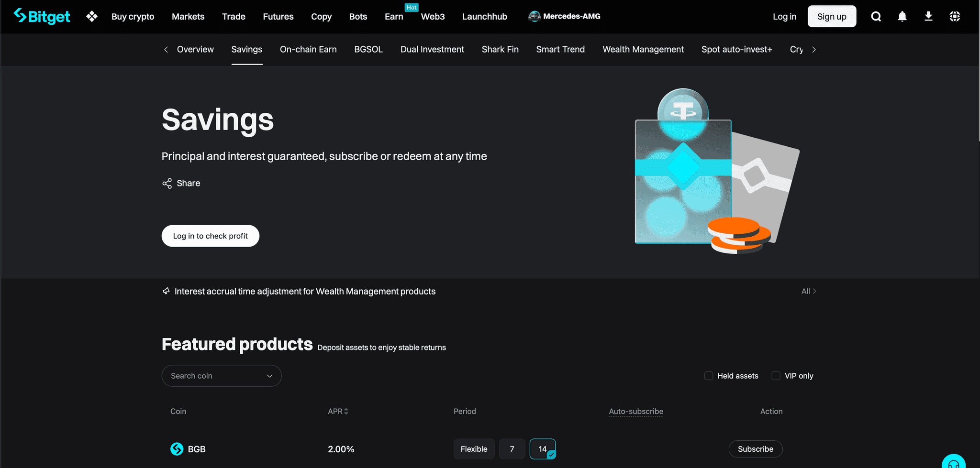Sort by APR using arrows icon
Screen dimensions: 980x468
tap(346, 411)
